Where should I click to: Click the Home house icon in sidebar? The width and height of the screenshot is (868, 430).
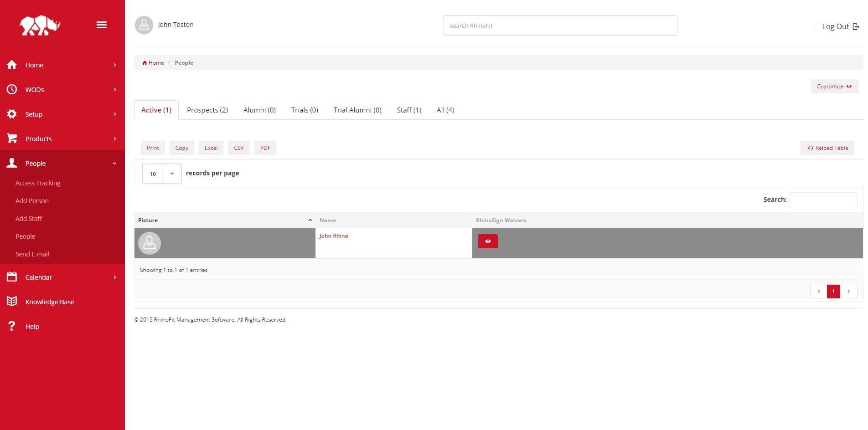pyautogui.click(x=12, y=65)
